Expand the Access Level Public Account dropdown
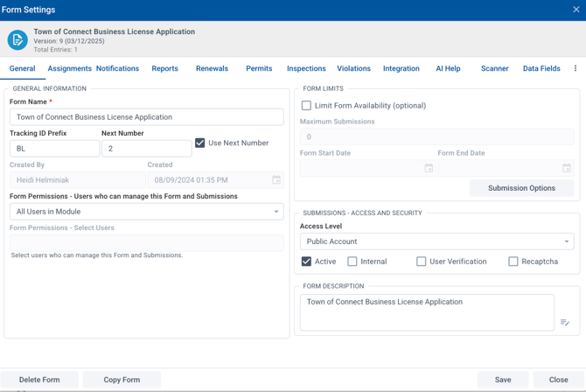The image size is (586, 392). click(436, 241)
